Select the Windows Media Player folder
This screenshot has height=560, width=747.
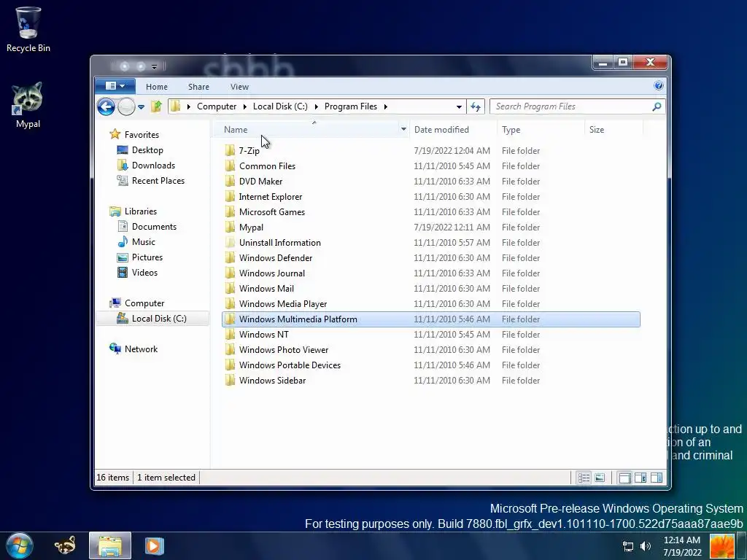click(282, 304)
